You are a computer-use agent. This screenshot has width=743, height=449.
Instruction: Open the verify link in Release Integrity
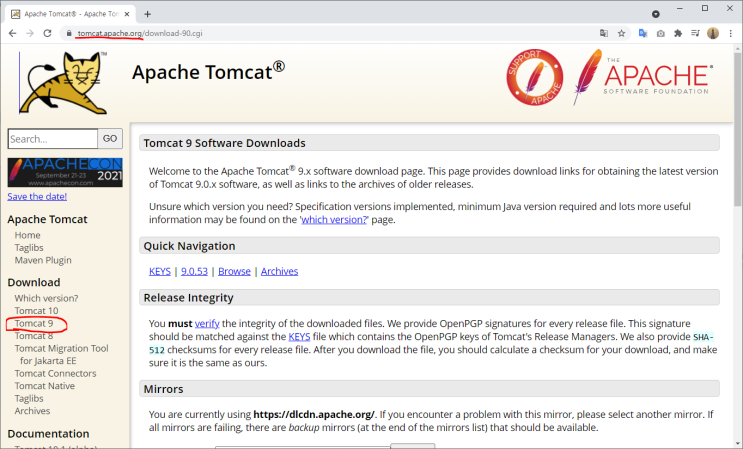click(207, 323)
